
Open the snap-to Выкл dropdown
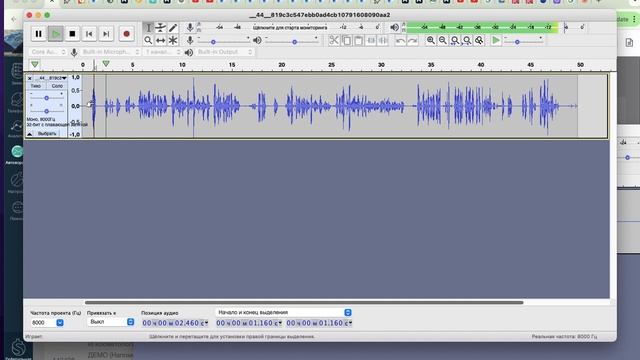click(x=111, y=322)
